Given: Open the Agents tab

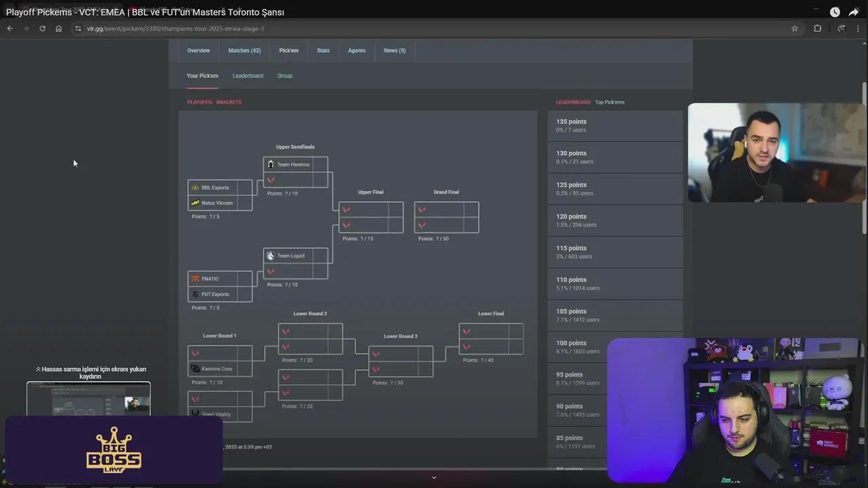Looking at the screenshot, I should (357, 51).
